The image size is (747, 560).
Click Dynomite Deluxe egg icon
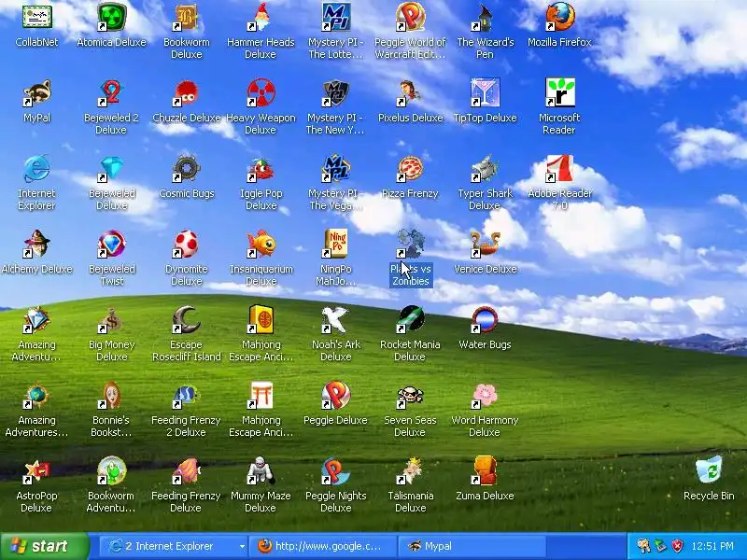pos(186,244)
